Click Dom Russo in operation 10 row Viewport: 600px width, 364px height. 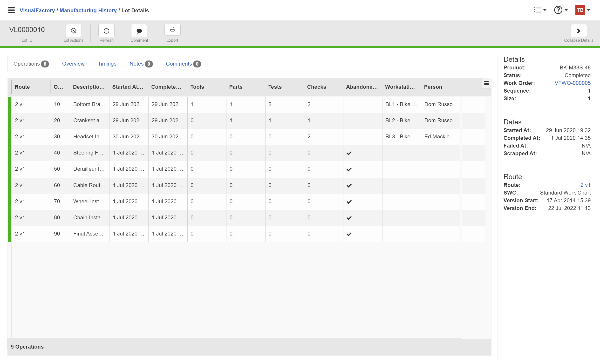click(441, 104)
